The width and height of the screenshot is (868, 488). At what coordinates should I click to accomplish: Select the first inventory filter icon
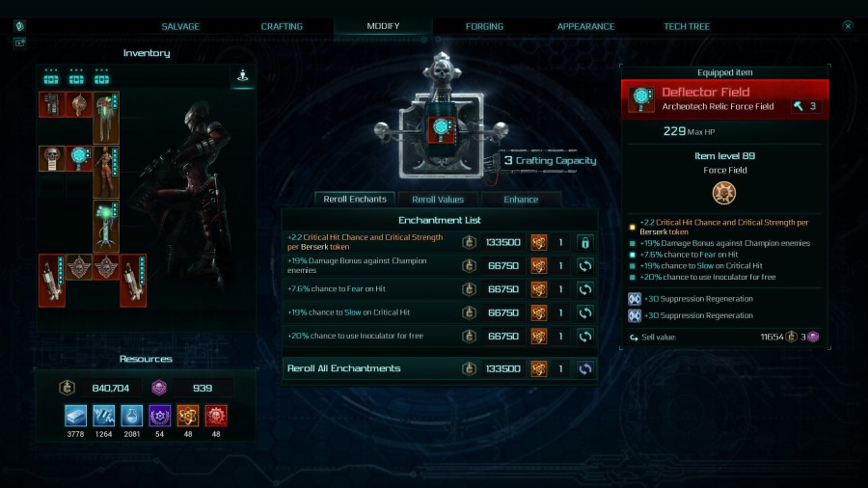(51, 77)
